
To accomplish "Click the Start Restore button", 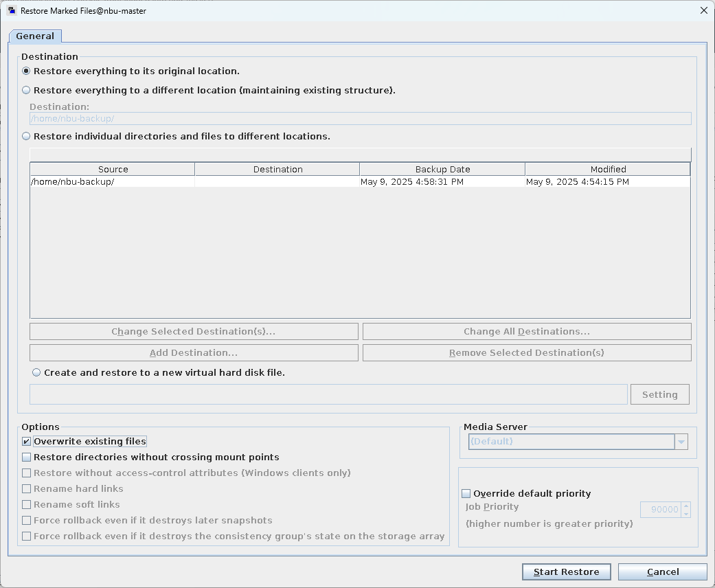I will coord(566,572).
